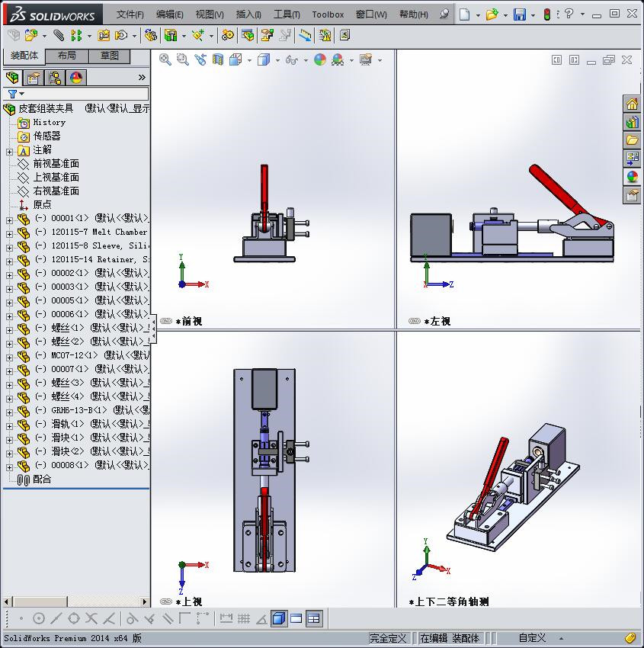Viewport: 644px width, 648px height.
Task: Expand the 注解 tree node
Action: click(x=9, y=152)
